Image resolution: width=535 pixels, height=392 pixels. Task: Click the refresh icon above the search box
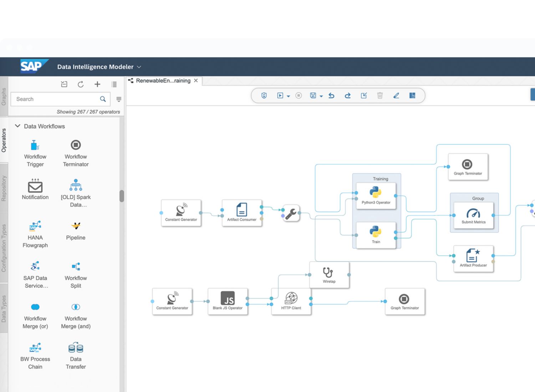[81, 84]
